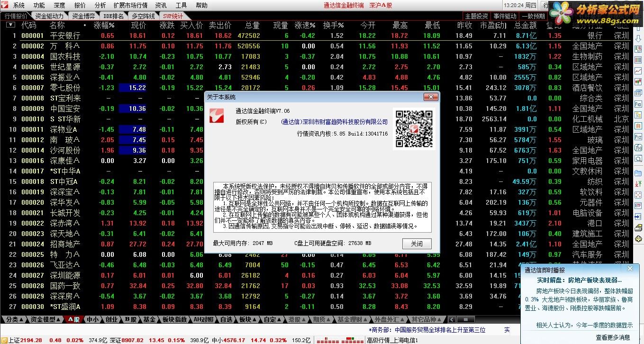Click the magnifier search icon in right sidebar

(638, 158)
